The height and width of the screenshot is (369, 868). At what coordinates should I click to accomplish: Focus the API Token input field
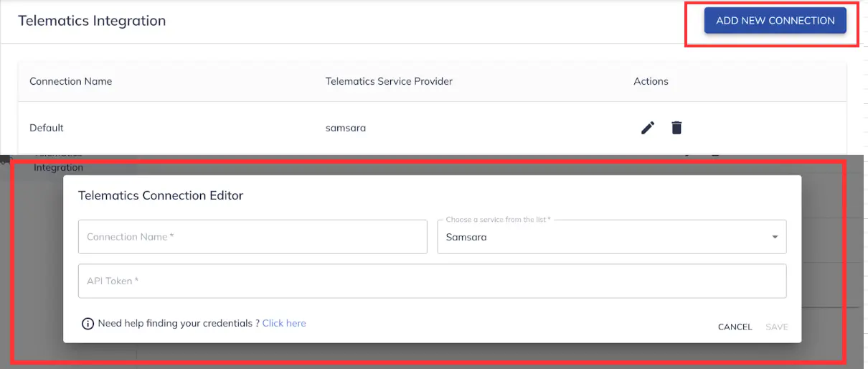[x=433, y=281]
